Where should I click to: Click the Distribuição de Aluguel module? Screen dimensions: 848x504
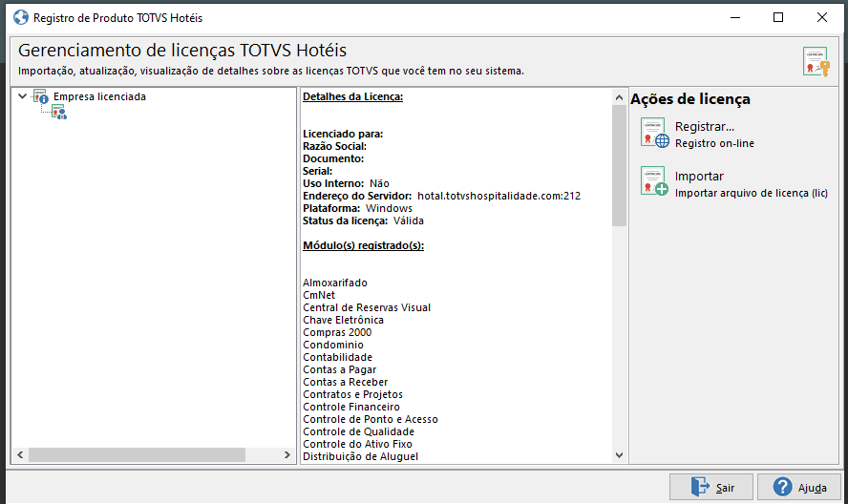click(361, 457)
